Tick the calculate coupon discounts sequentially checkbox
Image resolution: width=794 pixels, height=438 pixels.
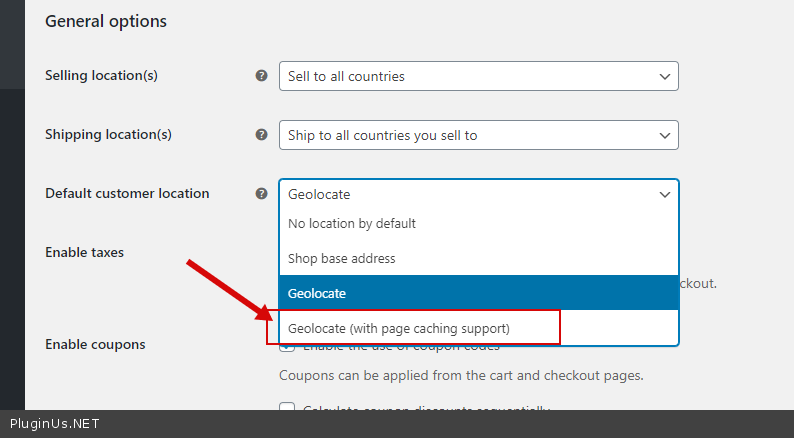pos(287,408)
